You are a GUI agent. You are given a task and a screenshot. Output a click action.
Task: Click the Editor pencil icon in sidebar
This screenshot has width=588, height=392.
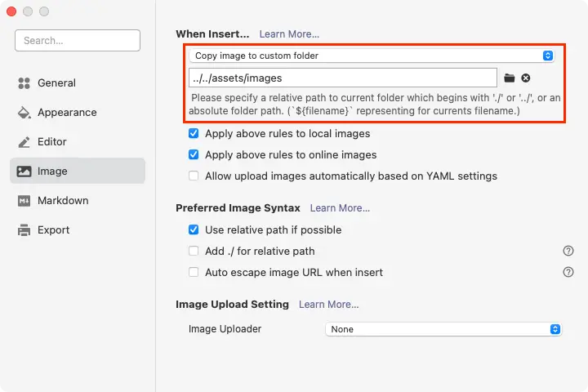24,141
